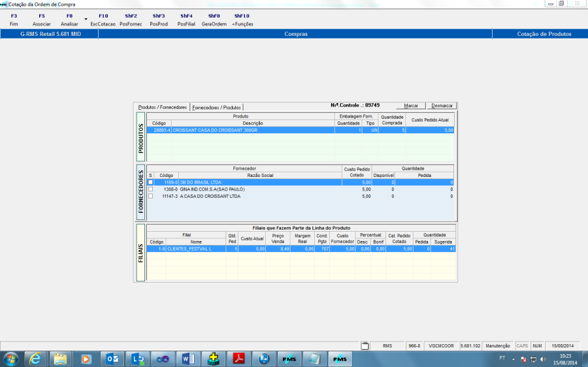Check the box for GINA IND.COM.S.A(SAO PAULO)

coord(150,189)
